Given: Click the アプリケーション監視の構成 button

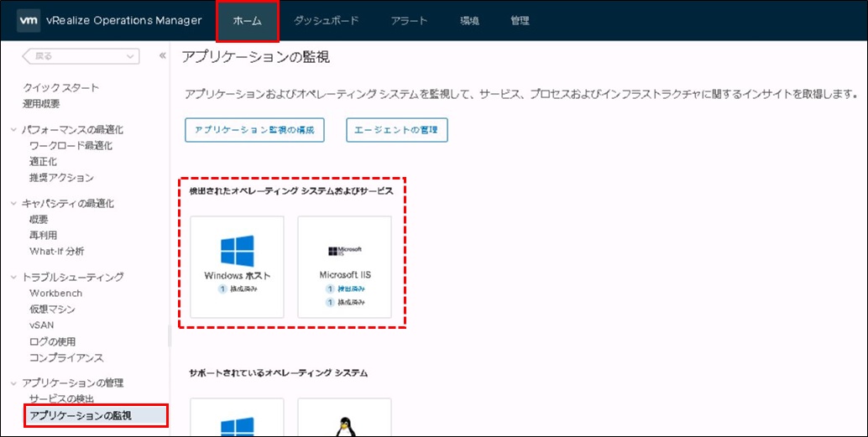Looking at the screenshot, I should point(254,130).
